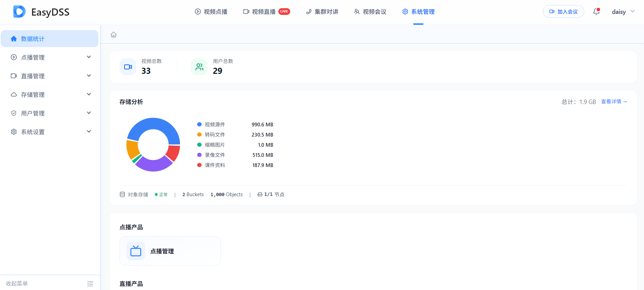Viewport: 644px width, 290px height.
Task: Click the 集群对讲 phone icon
Action: (309, 12)
